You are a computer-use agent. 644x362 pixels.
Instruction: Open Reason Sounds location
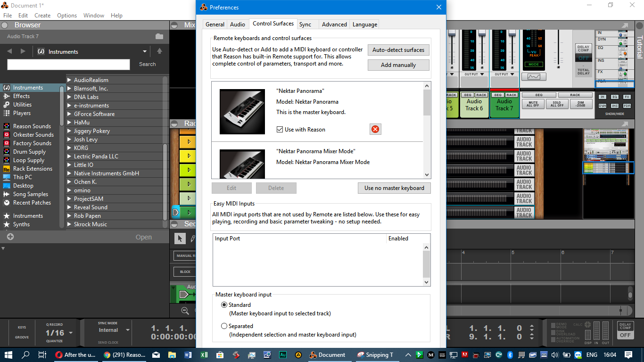pyautogui.click(x=32, y=126)
